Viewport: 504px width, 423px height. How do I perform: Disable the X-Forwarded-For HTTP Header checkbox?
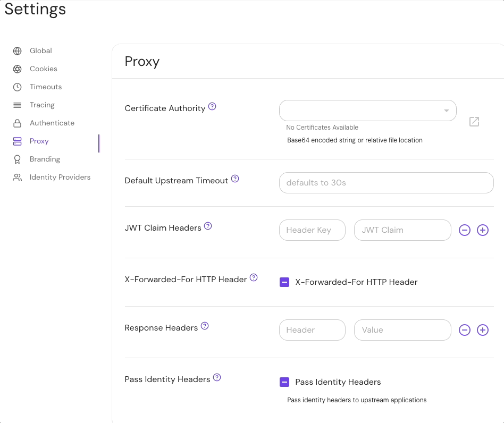click(284, 282)
